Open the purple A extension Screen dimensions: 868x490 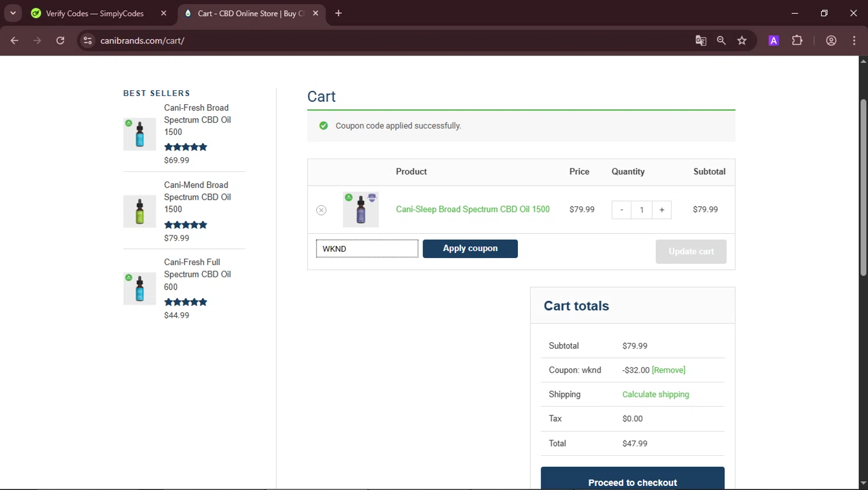pyautogui.click(x=774, y=40)
